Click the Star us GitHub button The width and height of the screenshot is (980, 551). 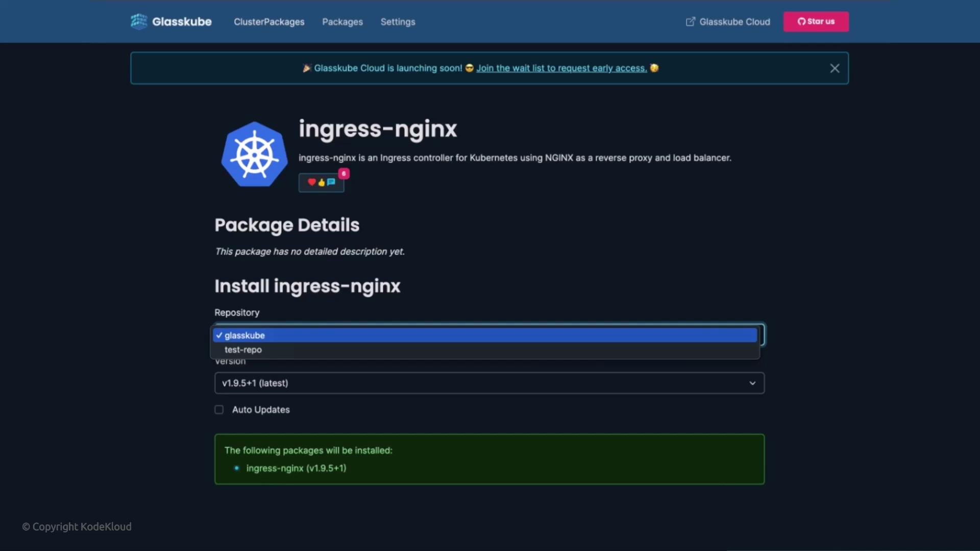tap(816, 21)
